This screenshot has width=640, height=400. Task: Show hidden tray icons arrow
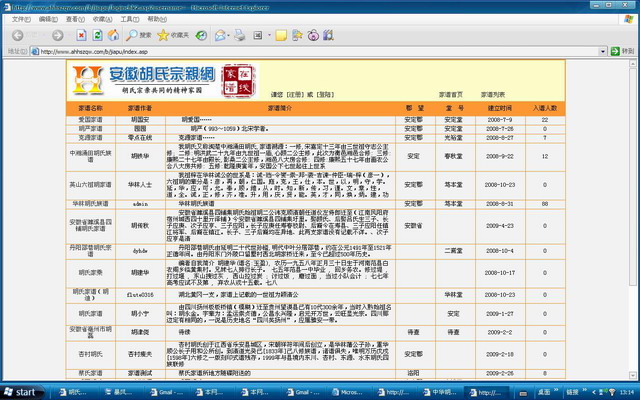click(594, 392)
